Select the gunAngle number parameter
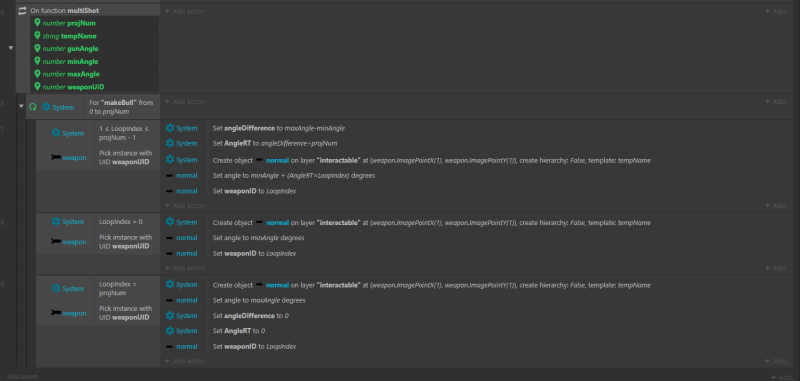The image size is (800, 381). 70,48
